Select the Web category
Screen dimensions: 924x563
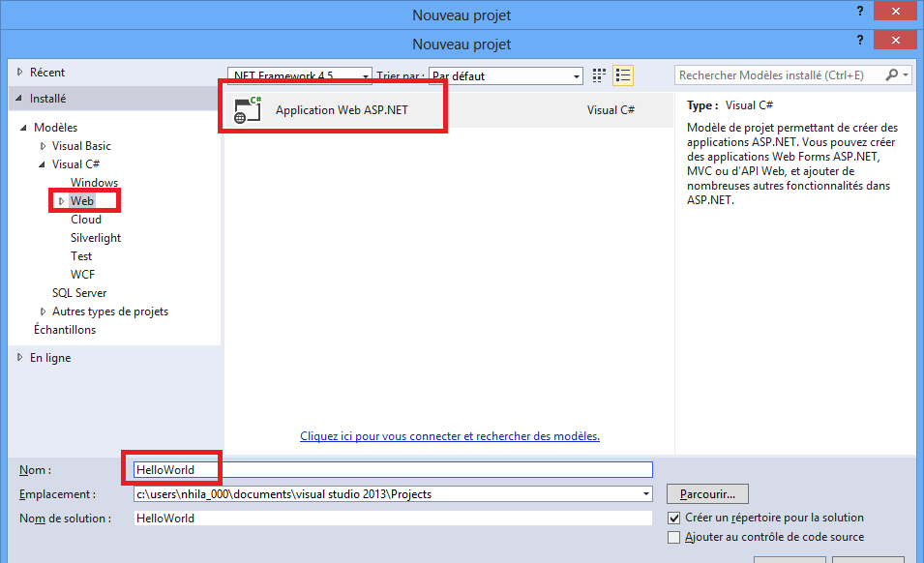(82, 201)
